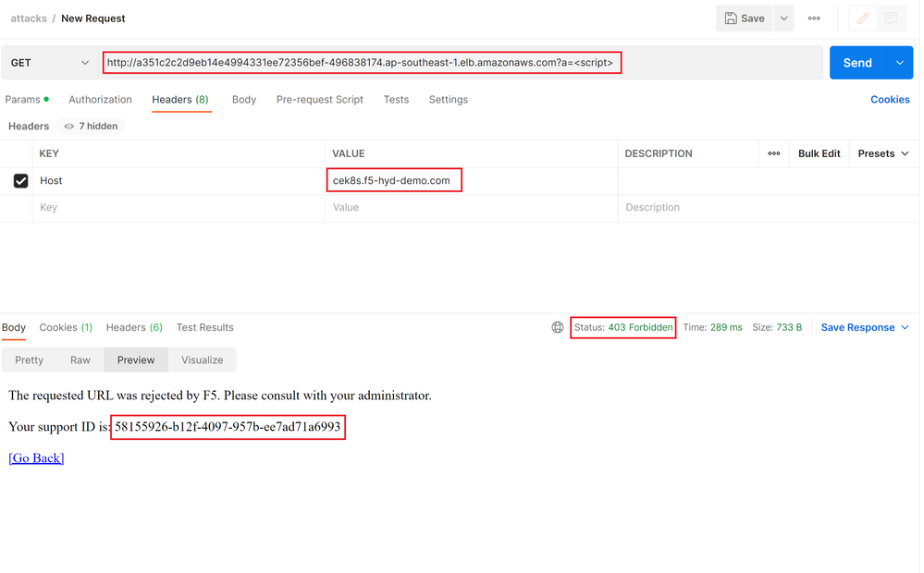Open the Save options dropdown arrow
Screen dimensions: 924x573
pyautogui.click(x=783, y=18)
